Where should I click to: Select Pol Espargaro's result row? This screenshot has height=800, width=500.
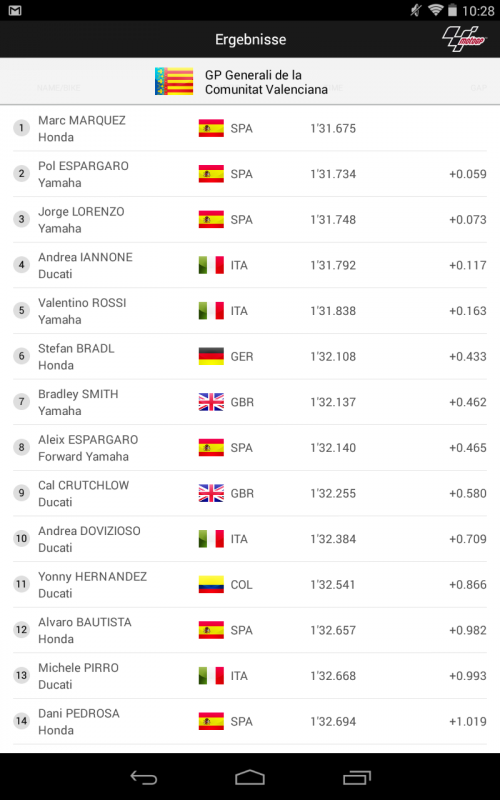click(x=250, y=174)
